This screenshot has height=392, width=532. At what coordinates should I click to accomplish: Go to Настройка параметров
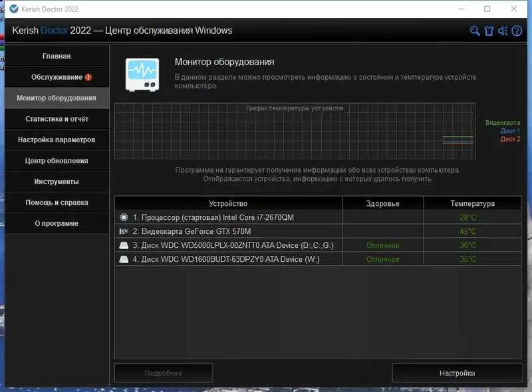point(57,140)
